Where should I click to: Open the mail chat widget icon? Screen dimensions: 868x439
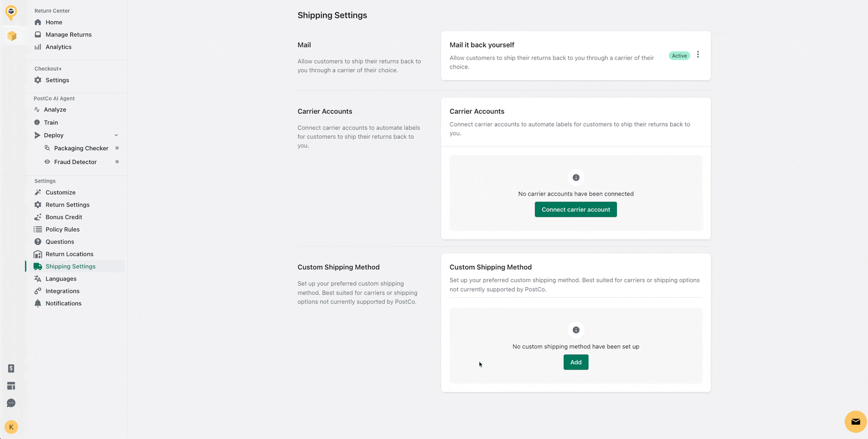click(855, 422)
